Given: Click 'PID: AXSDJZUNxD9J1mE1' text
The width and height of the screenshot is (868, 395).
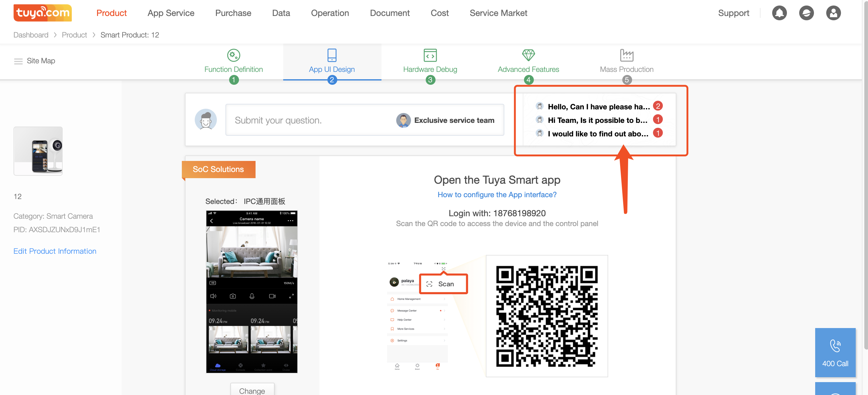Looking at the screenshot, I should click(57, 230).
